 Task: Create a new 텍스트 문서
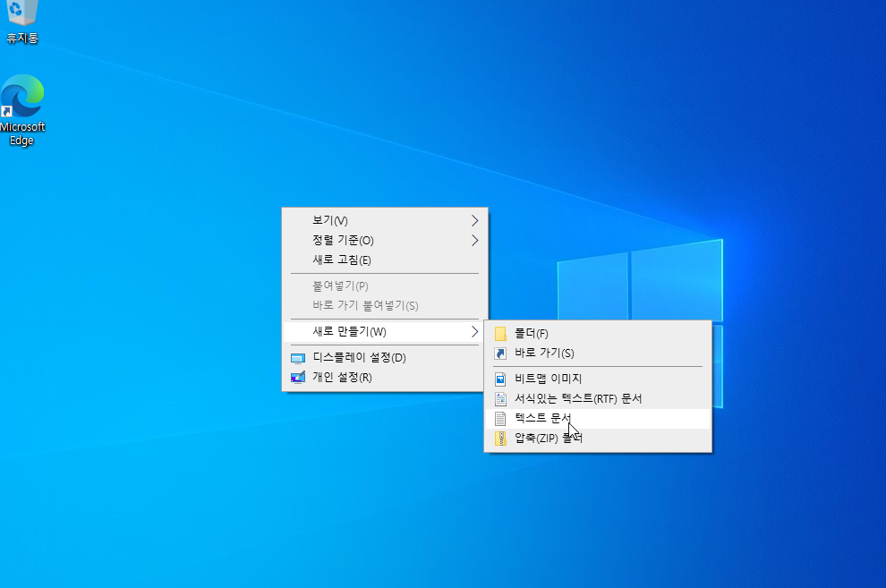pyautogui.click(x=598, y=419)
